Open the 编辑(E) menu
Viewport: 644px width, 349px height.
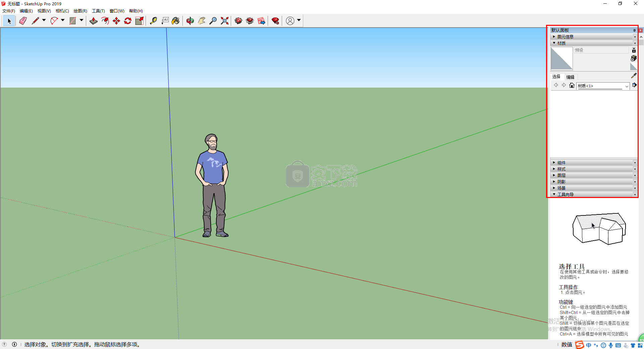pyautogui.click(x=26, y=11)
